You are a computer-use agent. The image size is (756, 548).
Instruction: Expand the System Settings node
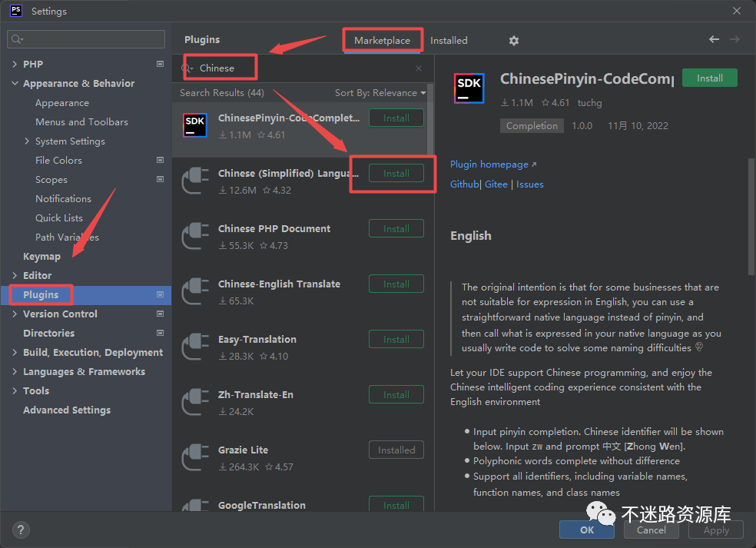point(27,141)
